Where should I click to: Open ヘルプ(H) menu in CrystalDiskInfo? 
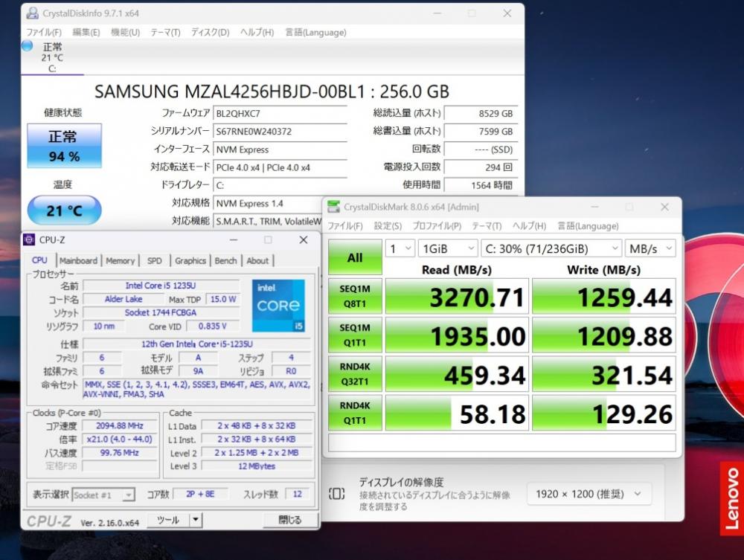coord(257,32)
